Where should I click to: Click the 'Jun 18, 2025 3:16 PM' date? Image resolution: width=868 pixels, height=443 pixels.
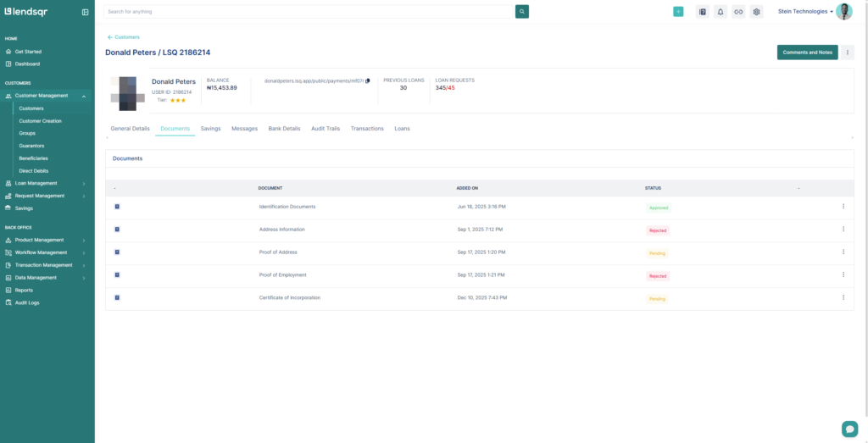481,207
